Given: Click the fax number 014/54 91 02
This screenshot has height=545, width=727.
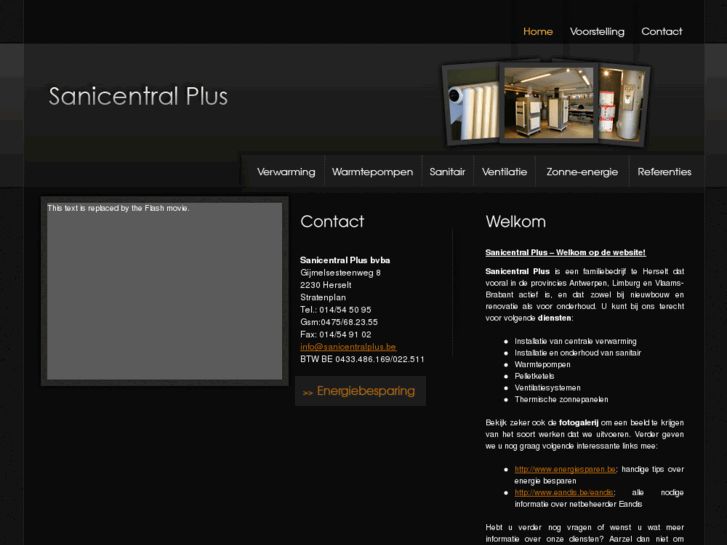Looking at the screenshot, I should click(x=345, y=334).
